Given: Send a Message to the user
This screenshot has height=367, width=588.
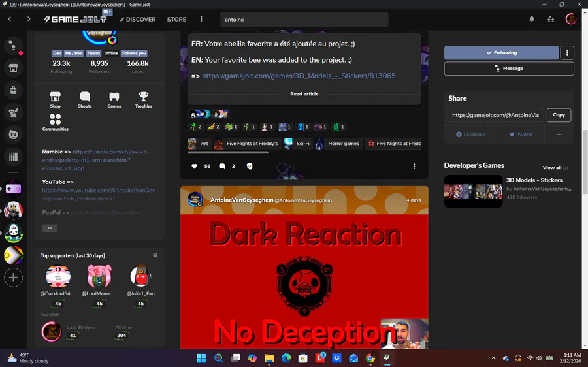Looking at the screenshot, I should [x=509, y=68].
